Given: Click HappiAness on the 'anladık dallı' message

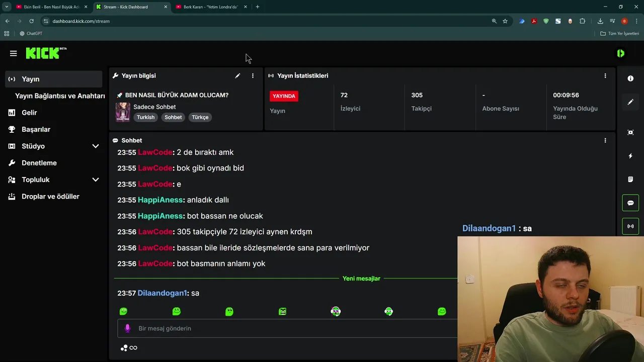Looking at the screenshot, I should 160,200.
